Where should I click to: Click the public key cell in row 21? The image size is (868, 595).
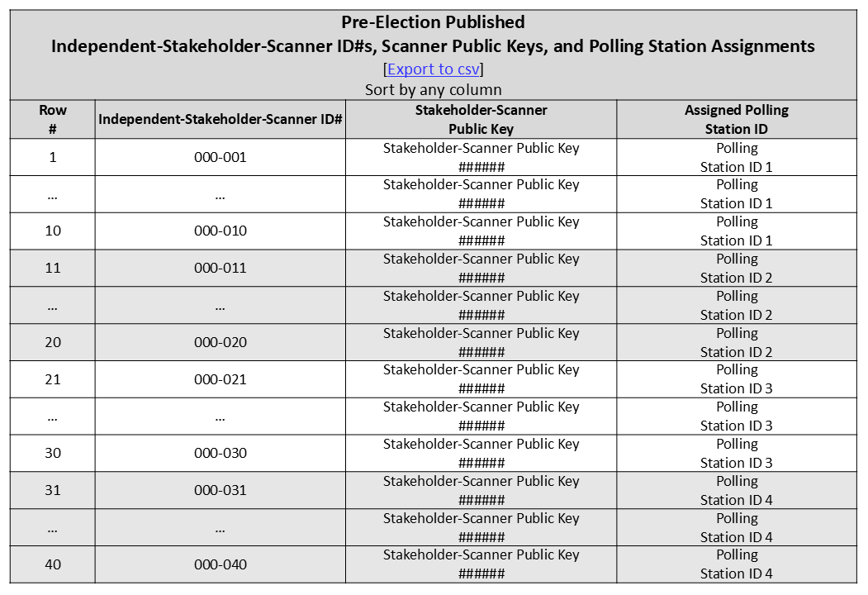coord(481,379)
